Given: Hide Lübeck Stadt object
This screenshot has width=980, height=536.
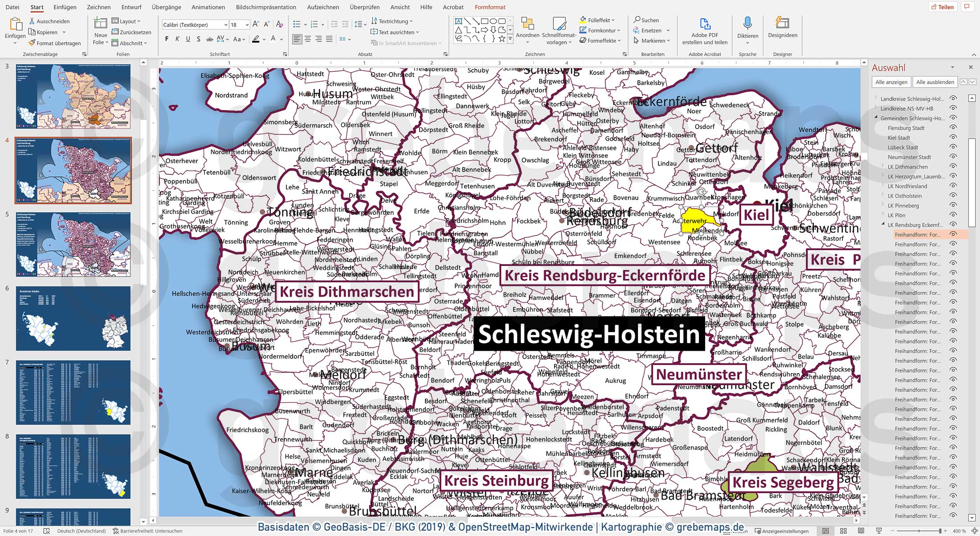Looking at the screenshot, I should [x=953, y=147].
